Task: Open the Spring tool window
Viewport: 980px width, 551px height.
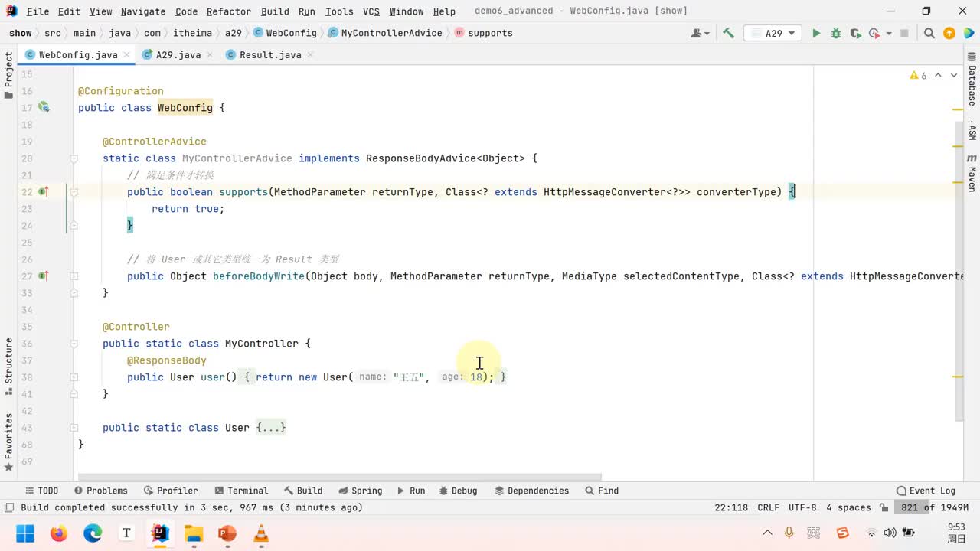Action: (x=360, y=491)
